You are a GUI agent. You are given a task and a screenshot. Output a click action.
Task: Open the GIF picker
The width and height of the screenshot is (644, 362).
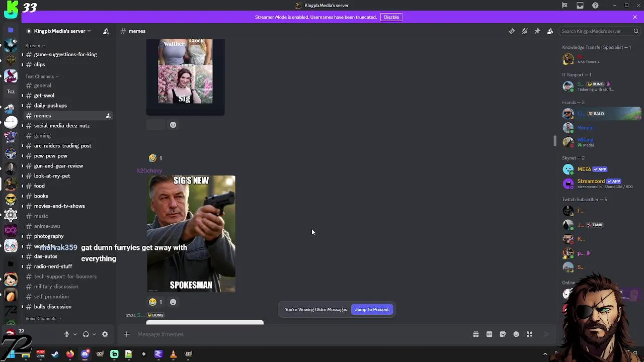(x=489, y=334)
